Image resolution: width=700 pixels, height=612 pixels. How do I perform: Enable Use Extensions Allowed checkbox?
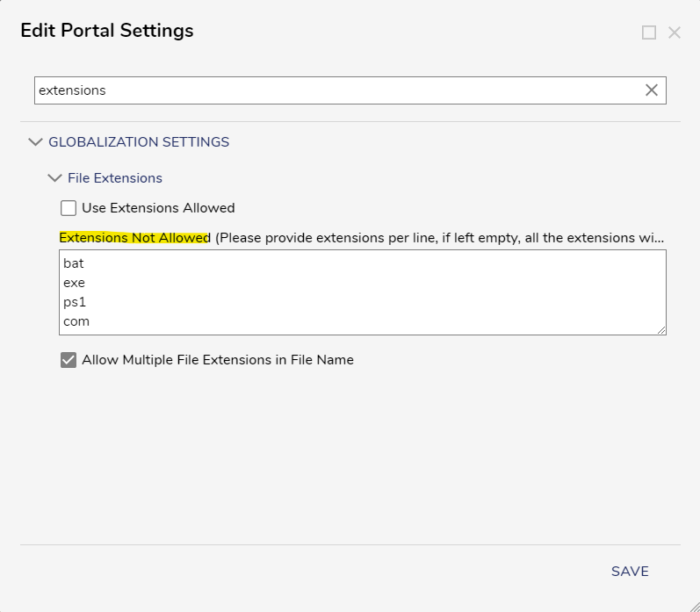[69, 208]
